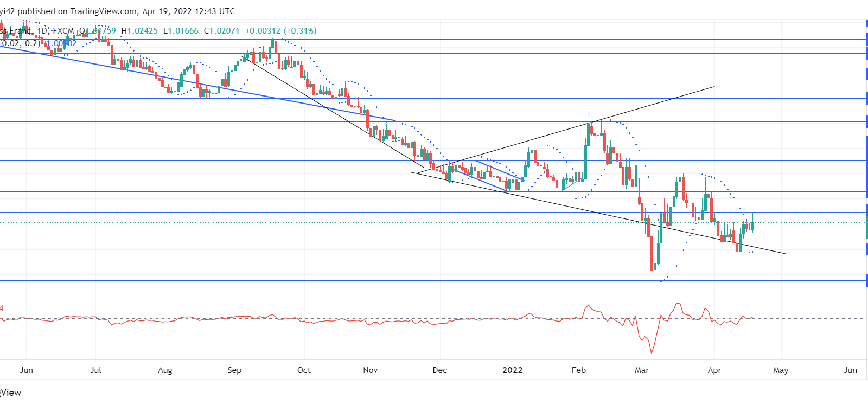Screen dimensions: 868x405
Task: Click the "Apr" label on the time axis
Action: tap(714, 370)
